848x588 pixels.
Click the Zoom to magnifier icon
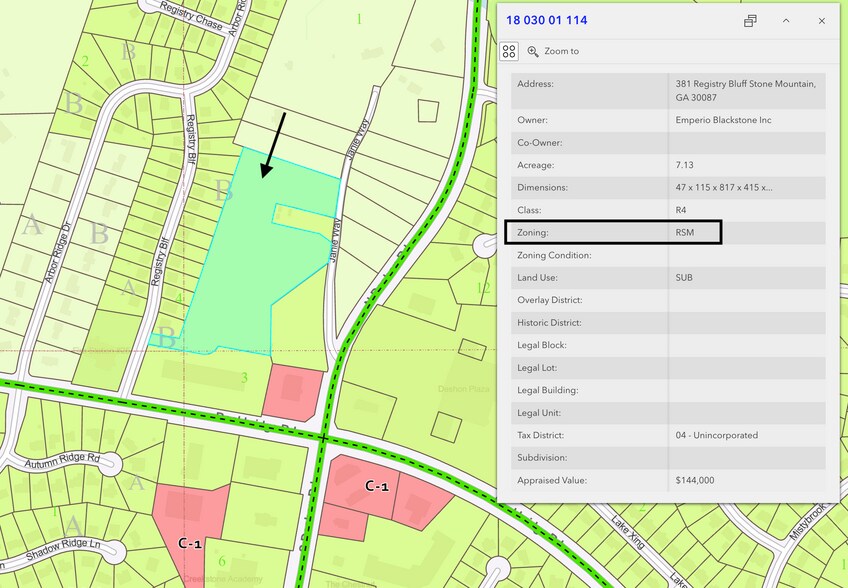tap(533, 51)
